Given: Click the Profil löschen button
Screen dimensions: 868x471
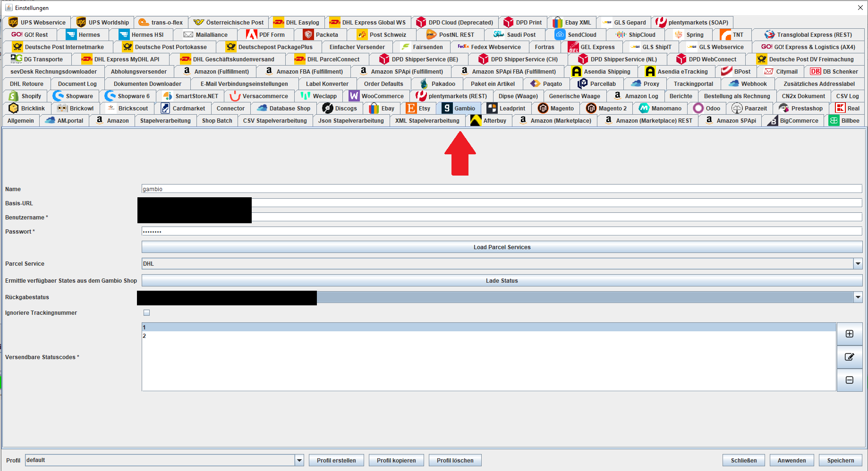Looking at the screenshot, I should tap(455, 460).
